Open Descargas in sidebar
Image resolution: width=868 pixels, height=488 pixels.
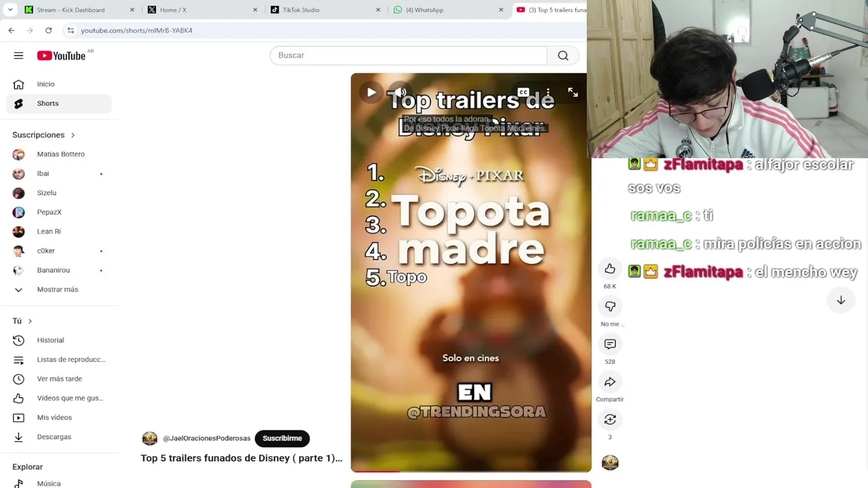point(59,437)
